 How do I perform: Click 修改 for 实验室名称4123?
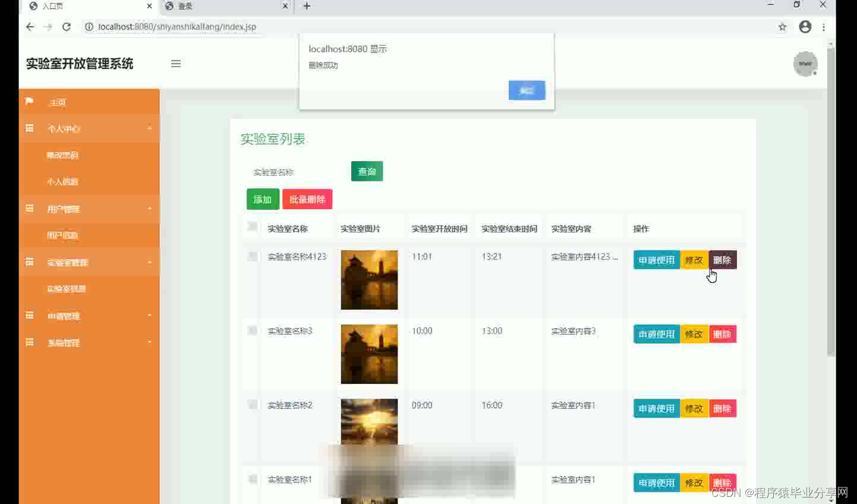694,260
